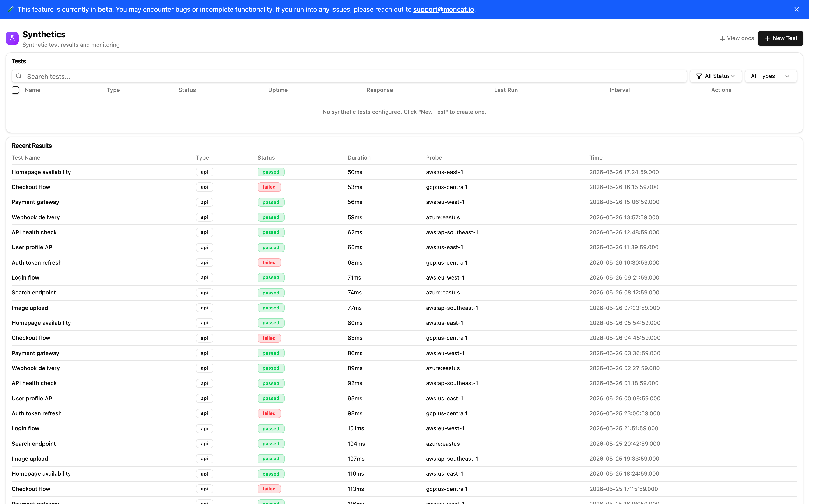Click the Uptime column header
Viewport: 814px width, 504px height.
click(278, 90)
